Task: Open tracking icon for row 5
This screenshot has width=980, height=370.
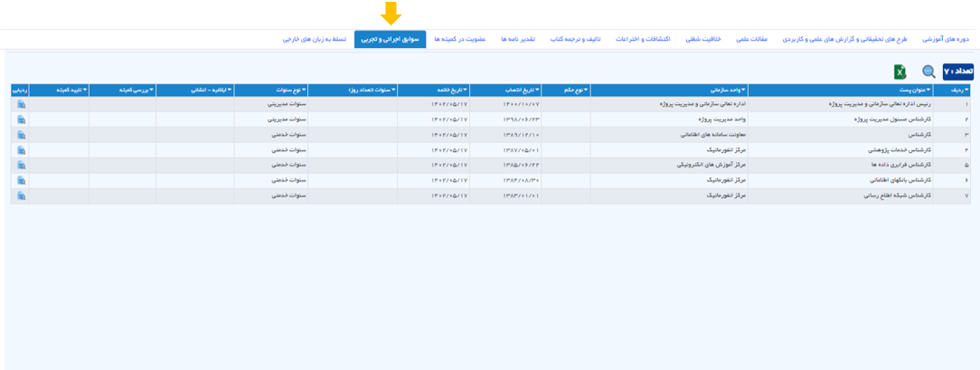Action: click(22, 165)
